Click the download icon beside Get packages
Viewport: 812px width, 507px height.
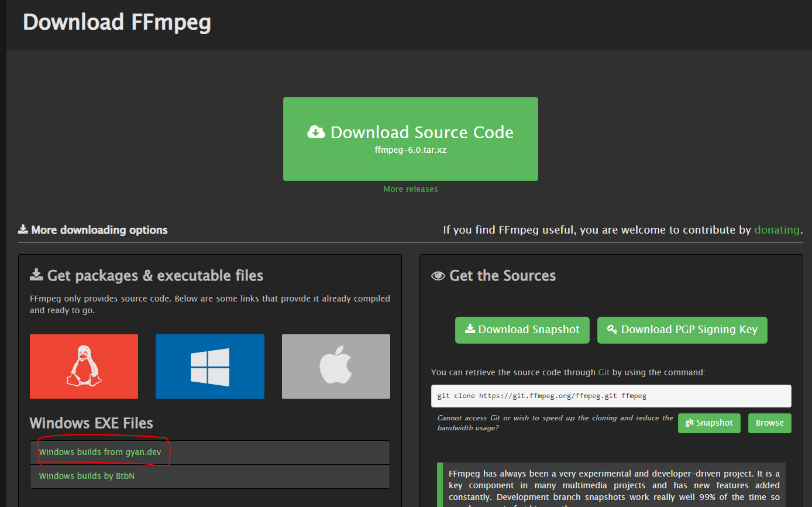[36, 275]
